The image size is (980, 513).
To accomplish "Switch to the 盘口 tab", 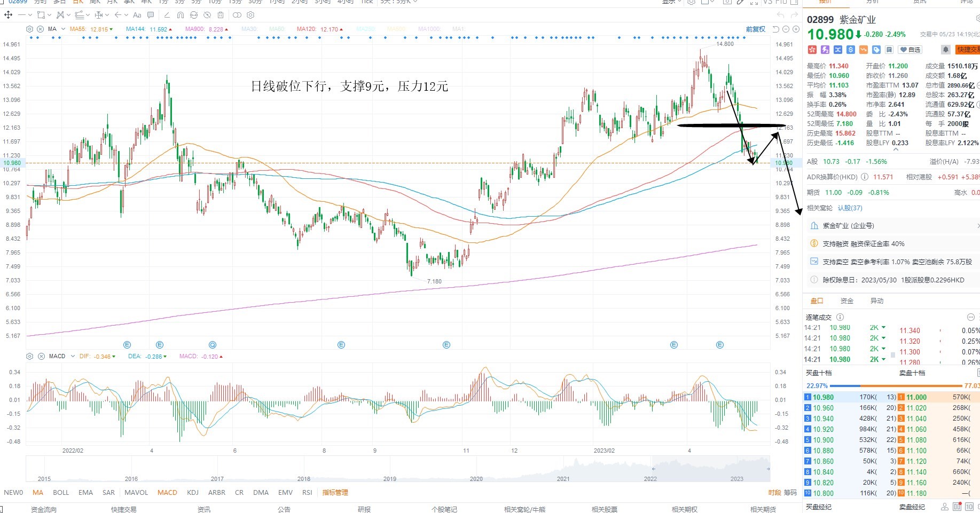I will coord(817,301).
